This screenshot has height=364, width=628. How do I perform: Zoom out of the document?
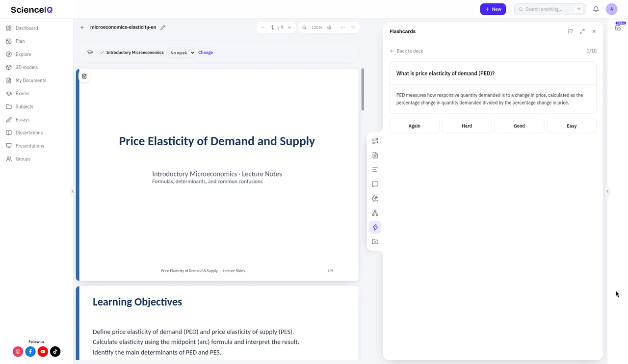[304, 27]
